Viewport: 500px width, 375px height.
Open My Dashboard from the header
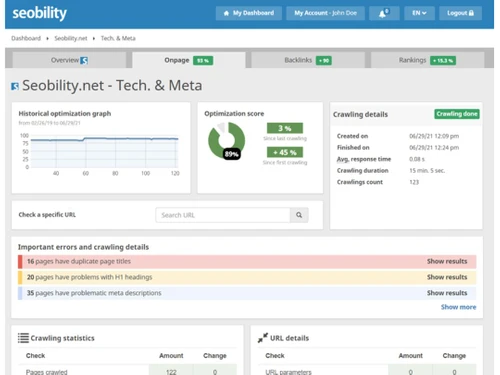coord(249,13)
